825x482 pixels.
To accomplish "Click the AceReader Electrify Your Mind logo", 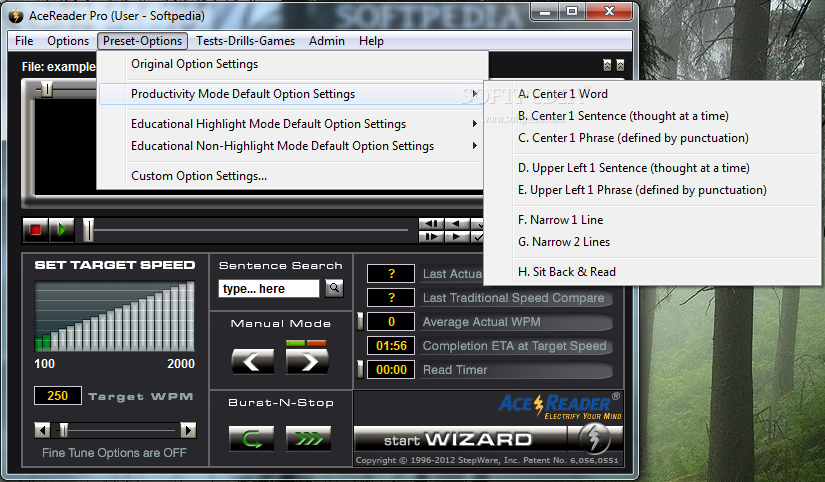I will (x=560, y=406).
